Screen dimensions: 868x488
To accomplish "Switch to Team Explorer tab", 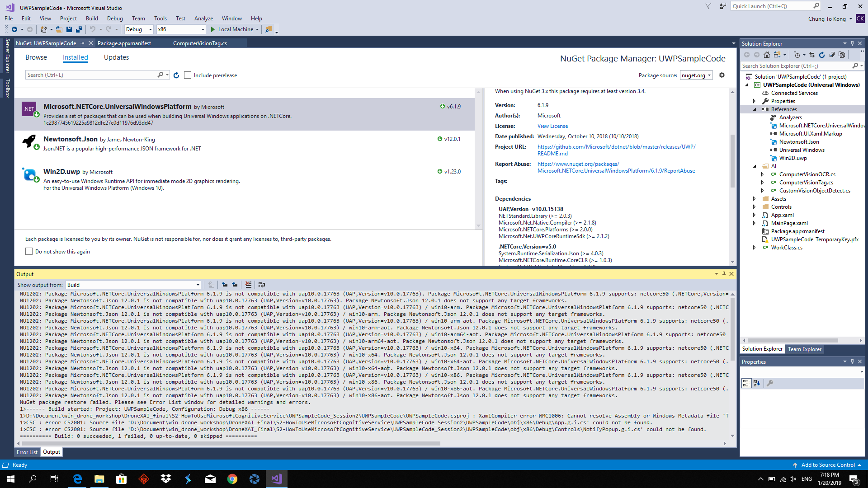I will point(805,349).
